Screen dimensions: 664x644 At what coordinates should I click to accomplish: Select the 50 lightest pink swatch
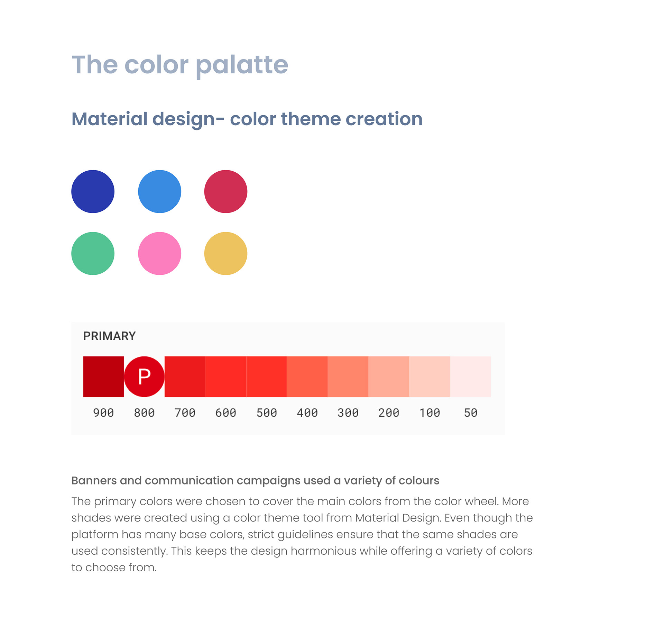click(x=470, y=377)
